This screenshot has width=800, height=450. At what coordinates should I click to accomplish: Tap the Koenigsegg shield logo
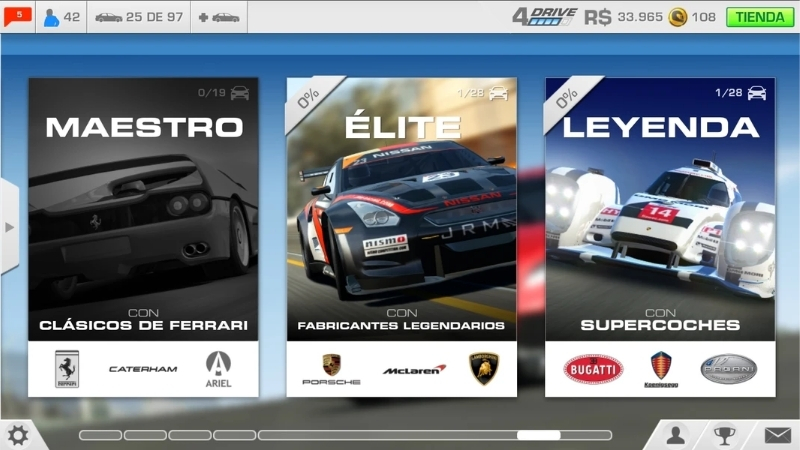pyautogui.click(x=661, y=369)
